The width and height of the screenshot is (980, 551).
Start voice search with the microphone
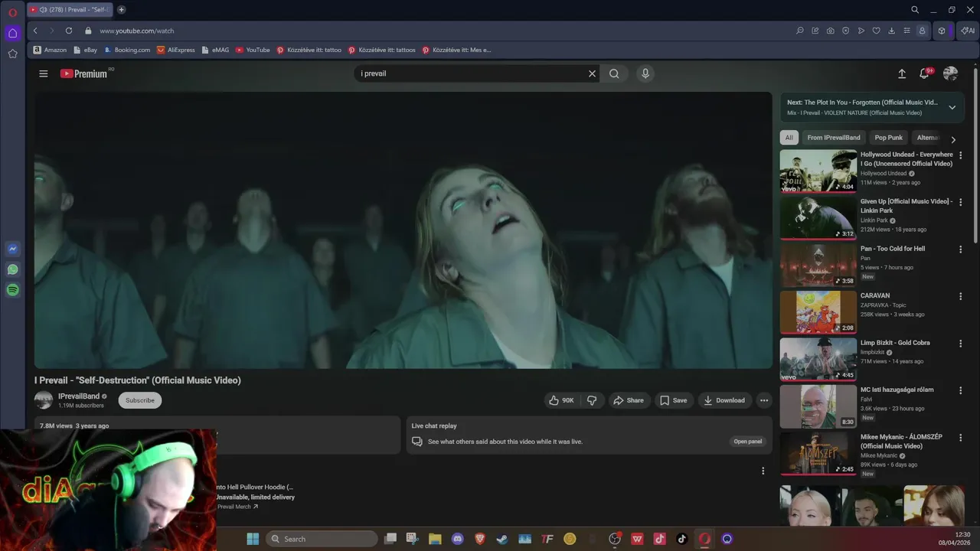tap(645, 73)
